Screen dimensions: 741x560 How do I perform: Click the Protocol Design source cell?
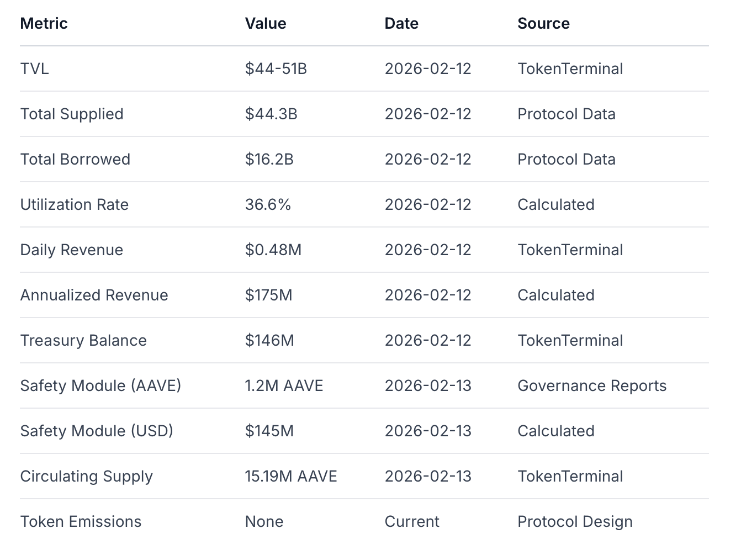point(575,521)
